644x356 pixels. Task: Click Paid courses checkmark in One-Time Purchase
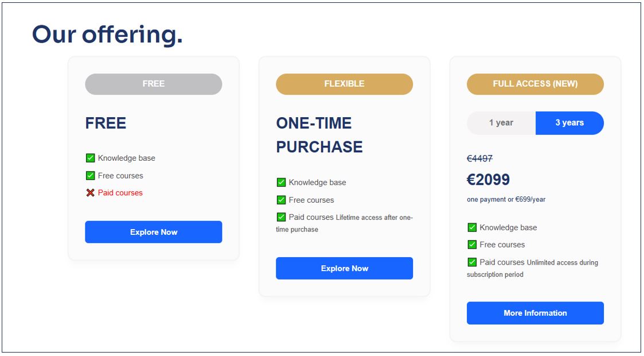(281, 217)
